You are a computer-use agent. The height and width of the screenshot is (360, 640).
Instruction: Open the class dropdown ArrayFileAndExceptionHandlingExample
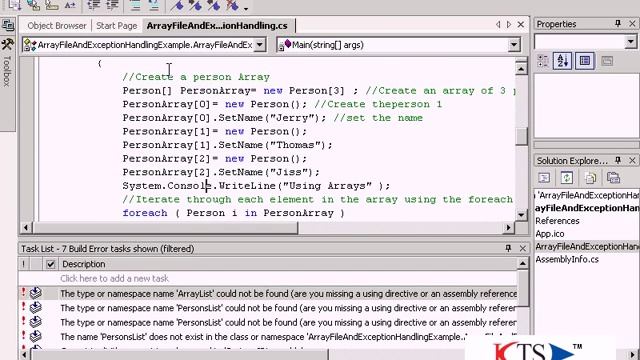tap(260, 45)
